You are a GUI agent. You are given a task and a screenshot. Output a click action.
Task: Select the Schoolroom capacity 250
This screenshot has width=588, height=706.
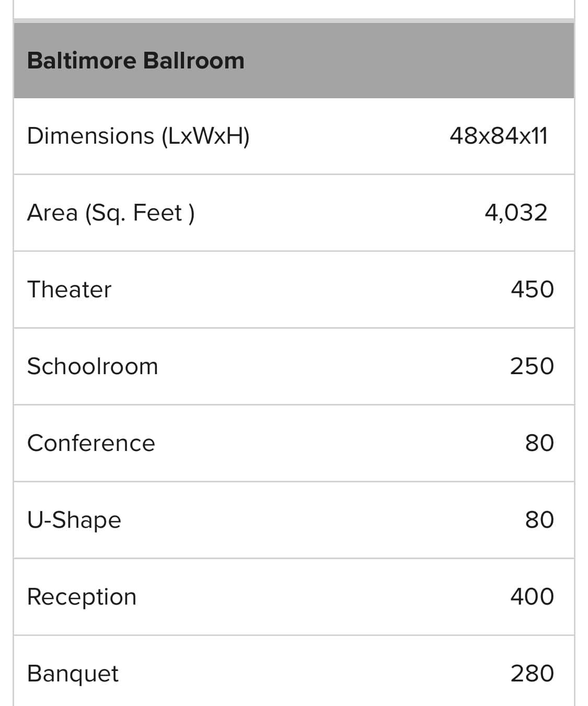pyautogui.click(x=532, y=366)
